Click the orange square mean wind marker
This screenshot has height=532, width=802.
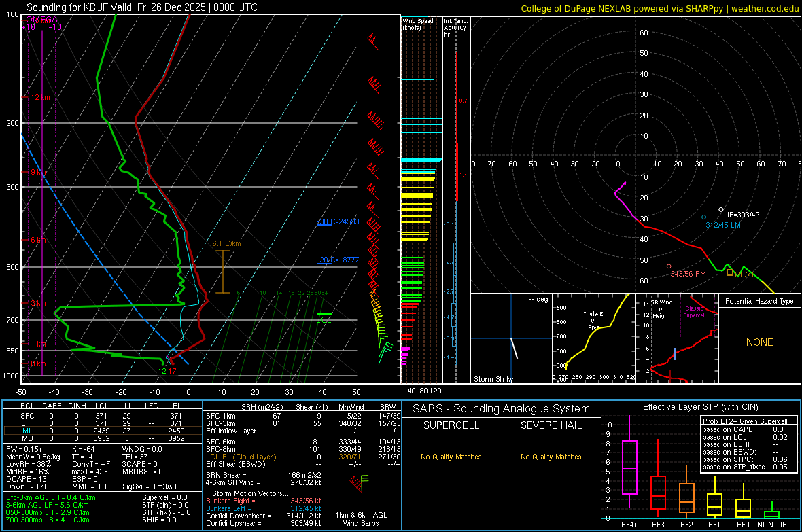pos(730,272)
